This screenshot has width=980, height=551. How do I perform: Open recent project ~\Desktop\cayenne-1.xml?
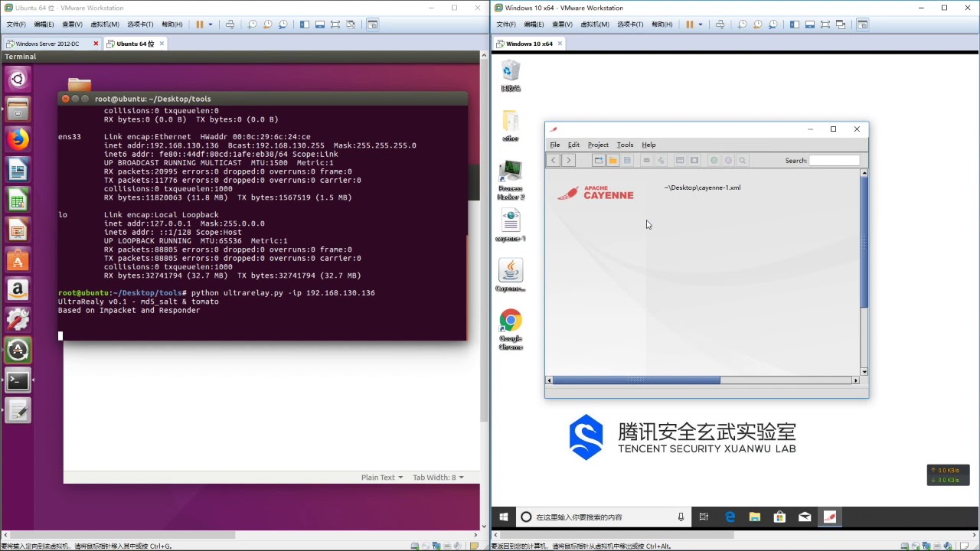point(702,187)
